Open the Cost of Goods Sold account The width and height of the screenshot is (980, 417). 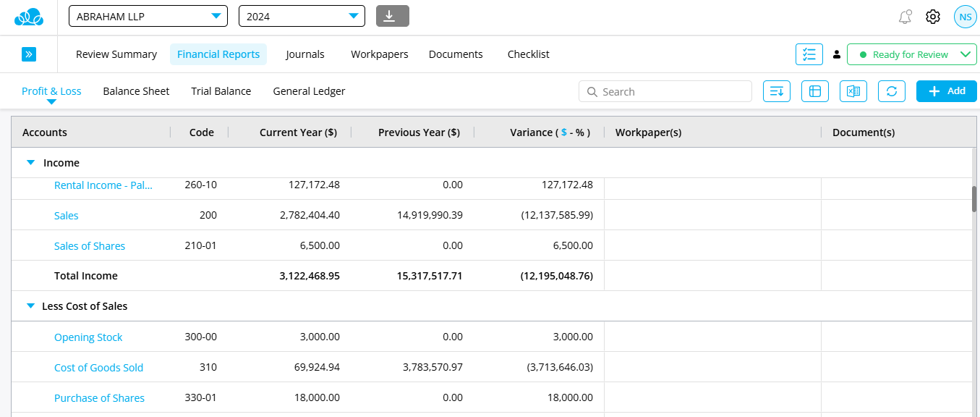pyautogui.click(x=98, y=368)
